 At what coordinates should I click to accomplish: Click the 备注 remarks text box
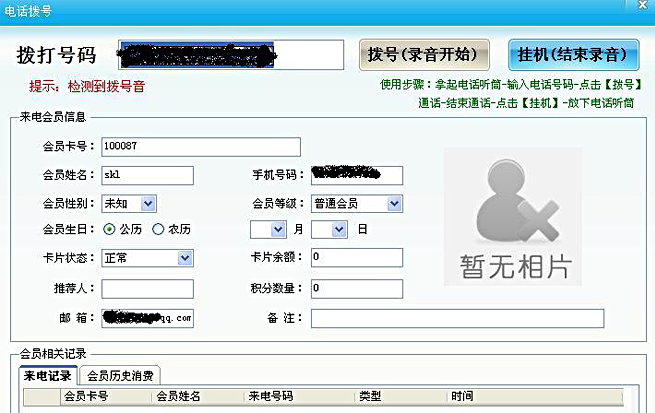click(x=457, y=318)
